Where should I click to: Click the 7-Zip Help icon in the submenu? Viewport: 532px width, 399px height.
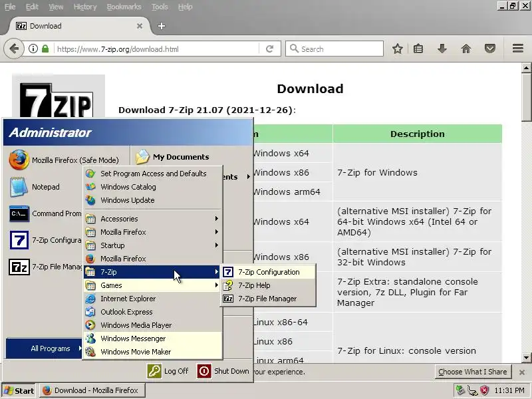click(228, 285)
